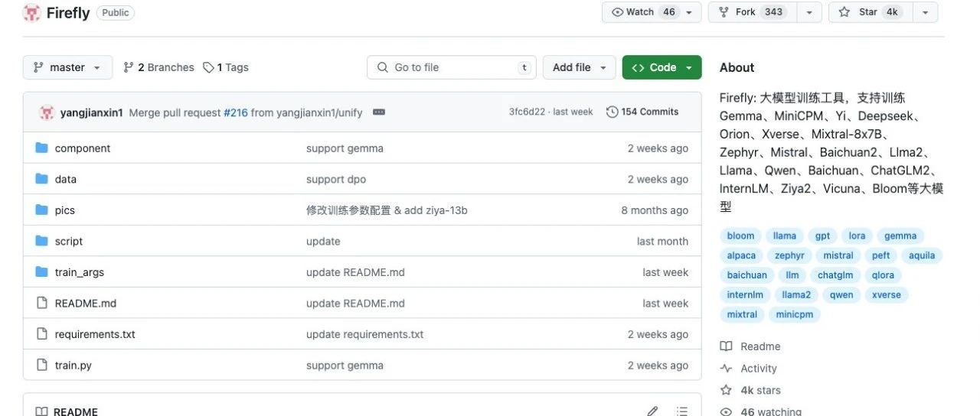Switch to the README tab
Viewport: 980px width, 416px height.
click(67, 411)
